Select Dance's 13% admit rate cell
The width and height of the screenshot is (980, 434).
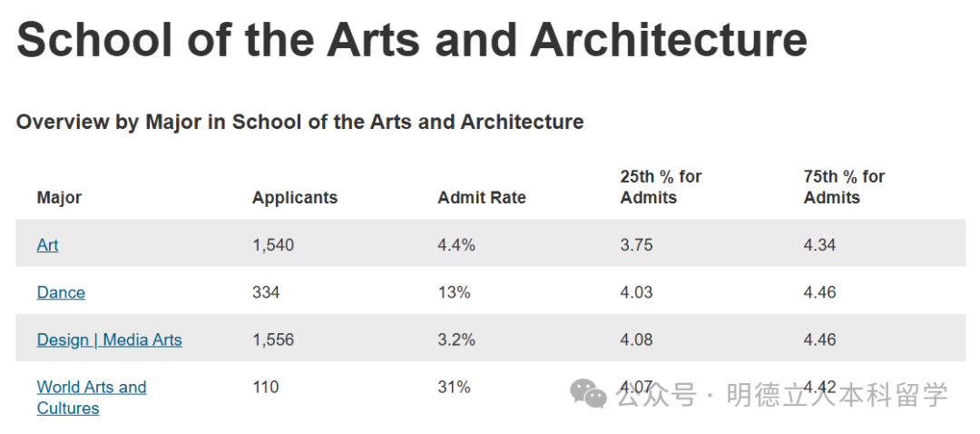pos(454,292)
